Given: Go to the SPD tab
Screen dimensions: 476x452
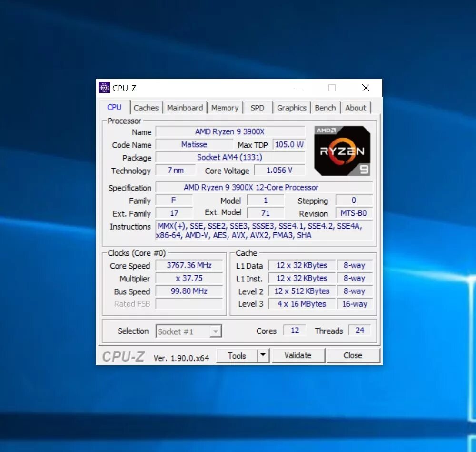Looking at the screenshot, I should [x=258, y=108].
